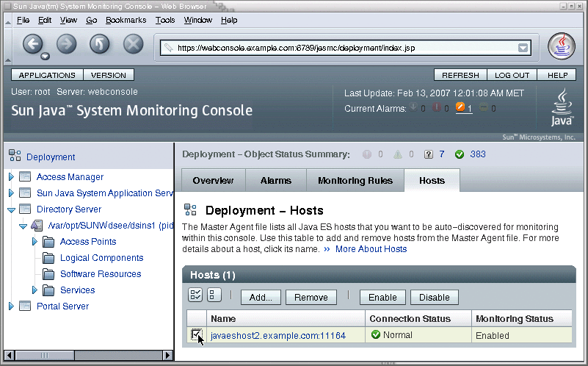Viewport: 588px width, 366px height.
Task: Click the unknown status icon with question mark
Action: [429, 154]
